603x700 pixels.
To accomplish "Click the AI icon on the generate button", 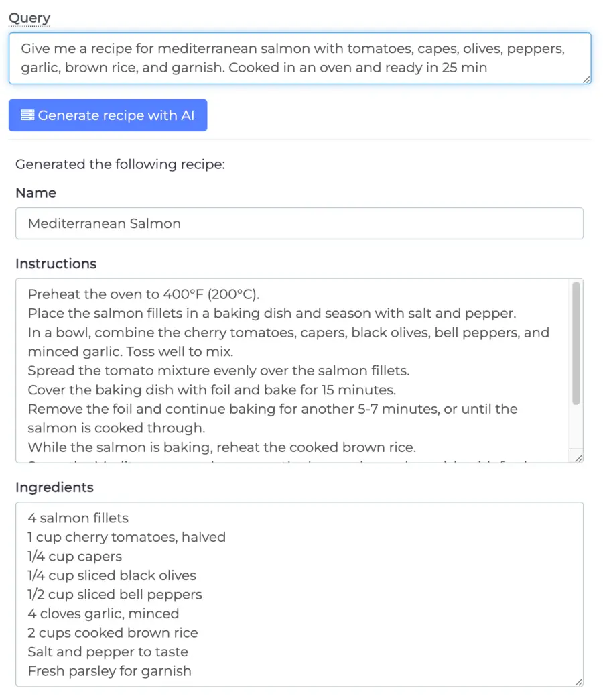I will tap(27, 115).
